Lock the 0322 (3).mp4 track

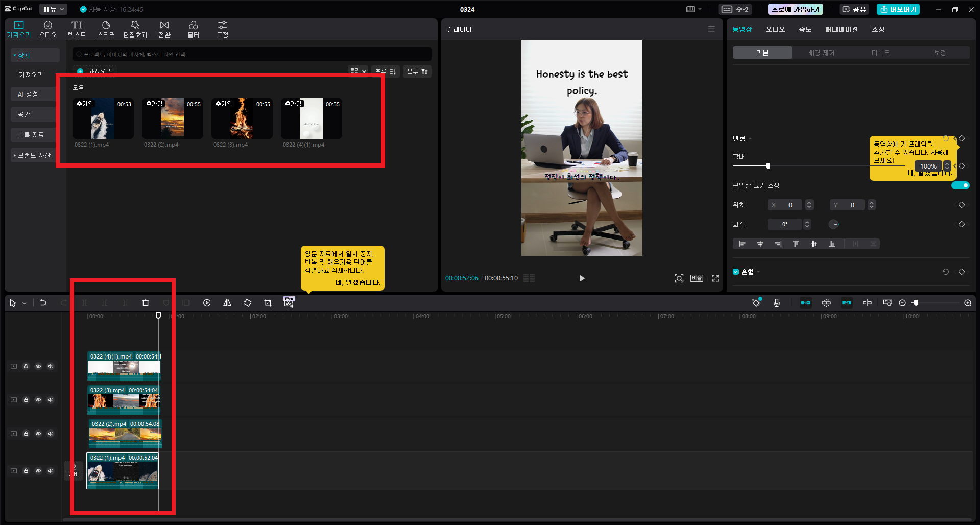[x=26, y=400]
